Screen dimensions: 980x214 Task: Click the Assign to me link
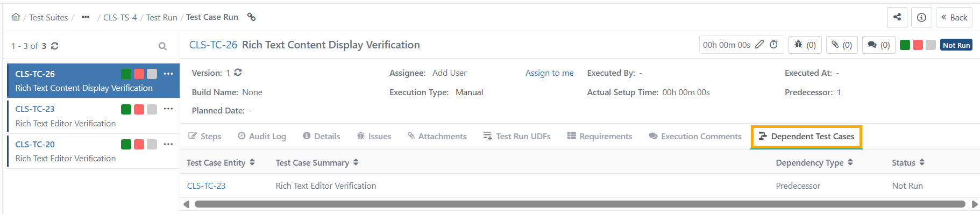pos(549,73)
